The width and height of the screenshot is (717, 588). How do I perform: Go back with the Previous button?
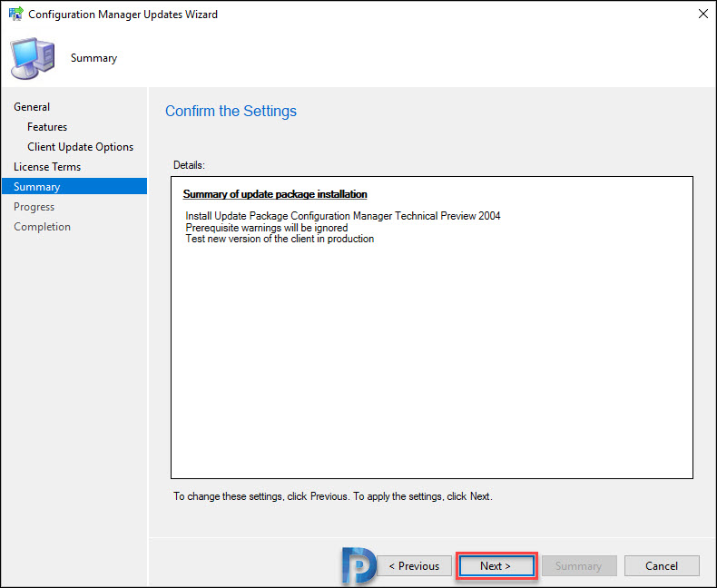(414, 566)
